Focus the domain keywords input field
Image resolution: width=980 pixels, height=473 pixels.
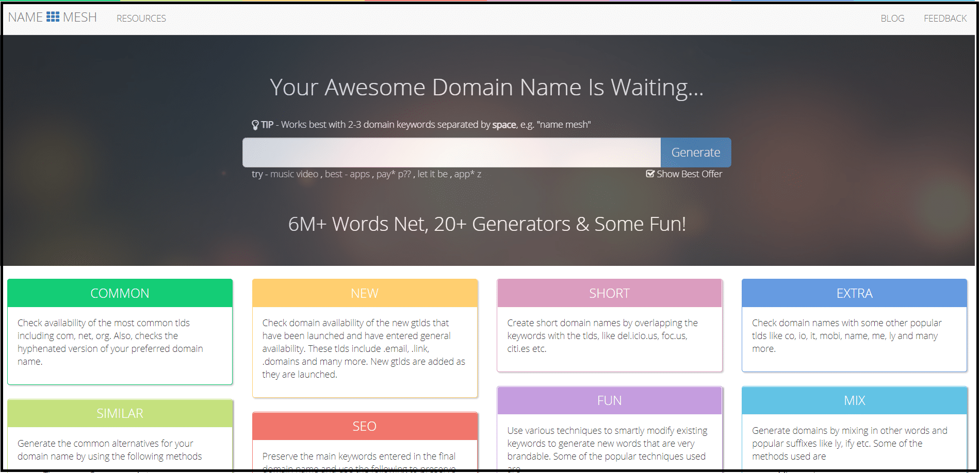451,153
